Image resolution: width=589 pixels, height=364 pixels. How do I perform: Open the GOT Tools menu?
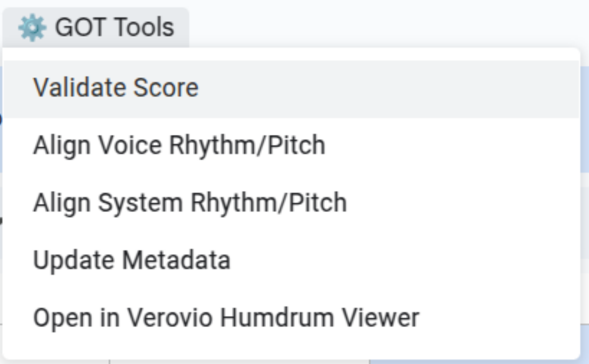(x=96, y=28)
